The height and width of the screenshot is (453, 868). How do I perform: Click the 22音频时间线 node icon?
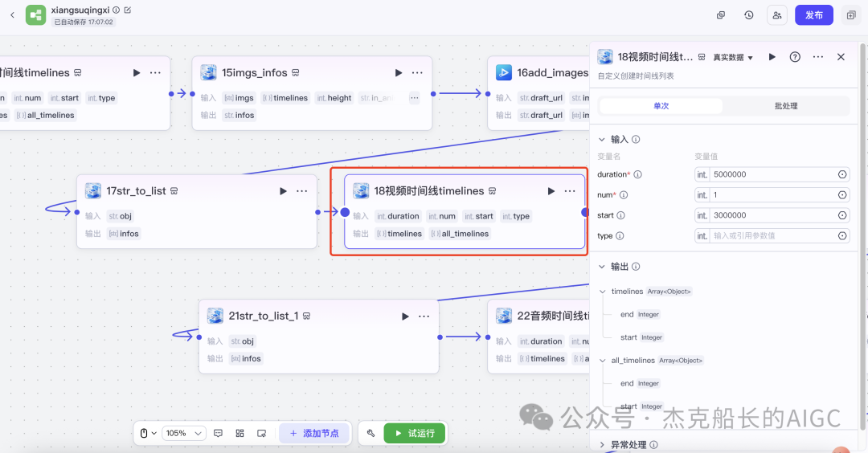pyautogui.click(x=504, y=316)
